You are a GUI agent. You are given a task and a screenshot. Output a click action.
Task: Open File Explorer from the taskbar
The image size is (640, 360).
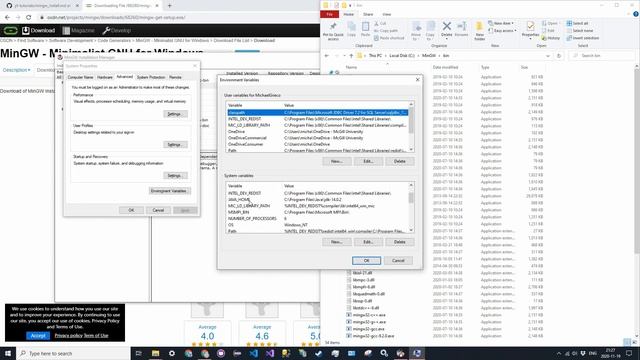pyautogui.click(x=156, y=353)
